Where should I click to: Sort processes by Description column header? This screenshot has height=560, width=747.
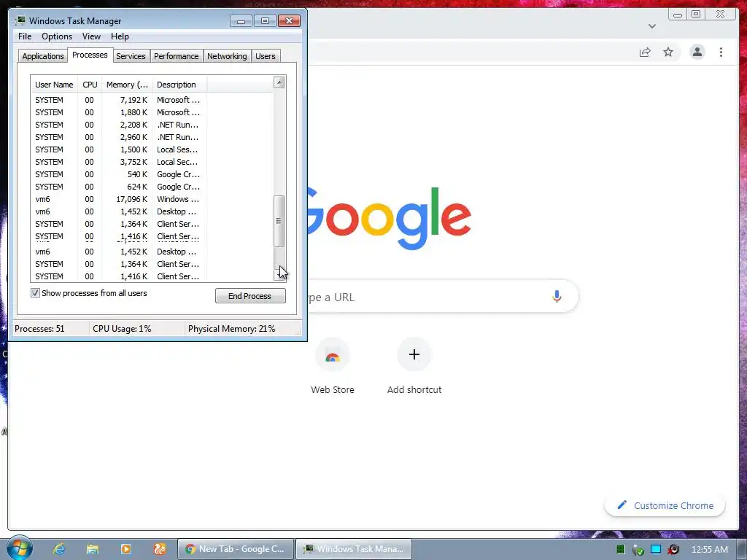[179, 85]
